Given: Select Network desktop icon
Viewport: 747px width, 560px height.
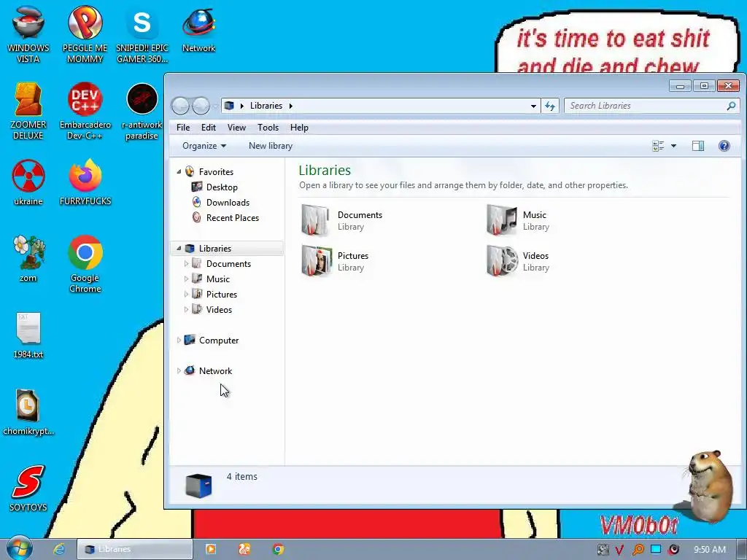Looking at the screenshot, I should [x=198, y=29].
